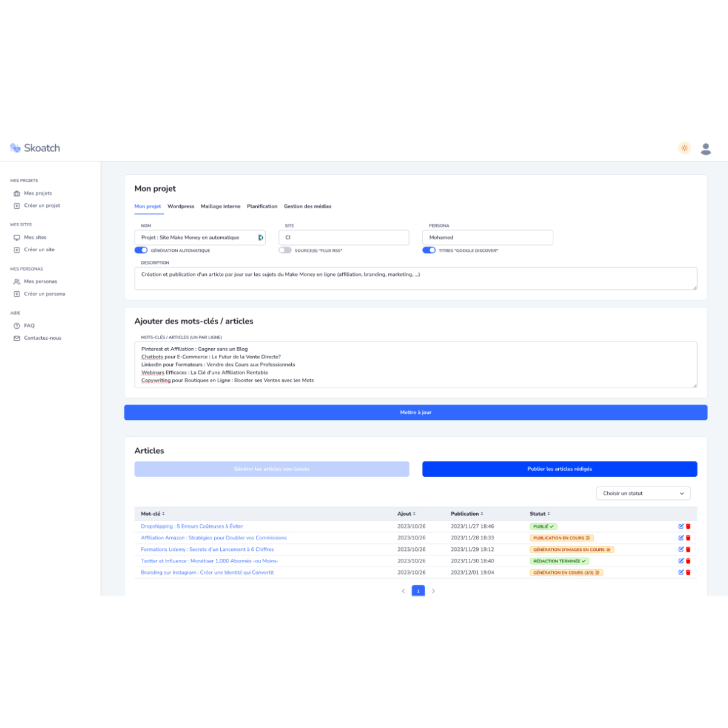This screenshot has height=728, width=728.
Task: Delete the Branding sur Instagram row
Action: (688, 573)
